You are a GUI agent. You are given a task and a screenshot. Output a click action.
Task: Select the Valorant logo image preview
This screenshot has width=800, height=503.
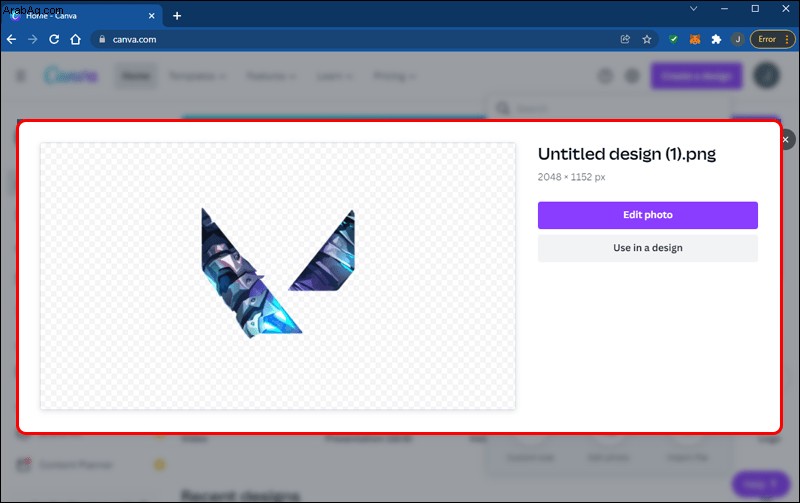pyautogui.click(x=278, y=275)
